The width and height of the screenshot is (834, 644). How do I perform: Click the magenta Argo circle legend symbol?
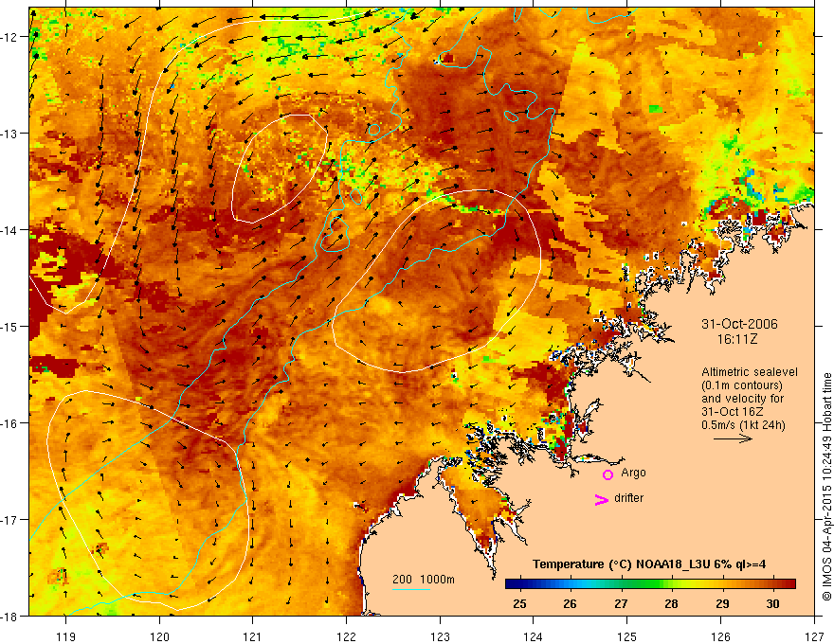[x=607, y=474]
